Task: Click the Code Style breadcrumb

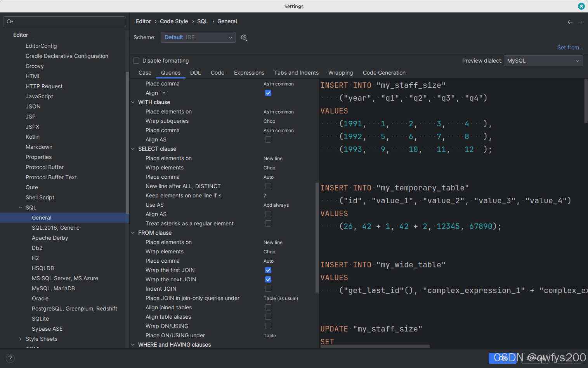Action: [174, 21]
